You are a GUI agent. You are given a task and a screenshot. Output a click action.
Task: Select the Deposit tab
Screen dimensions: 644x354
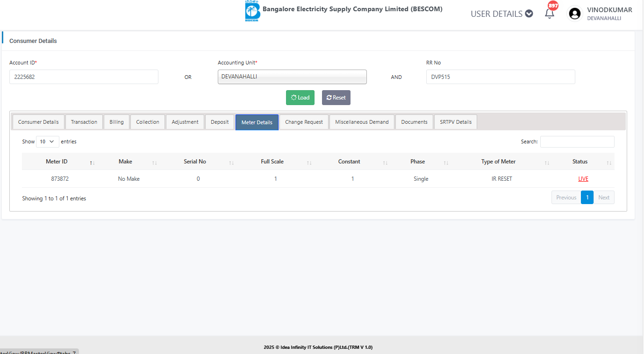click(220, 122)
